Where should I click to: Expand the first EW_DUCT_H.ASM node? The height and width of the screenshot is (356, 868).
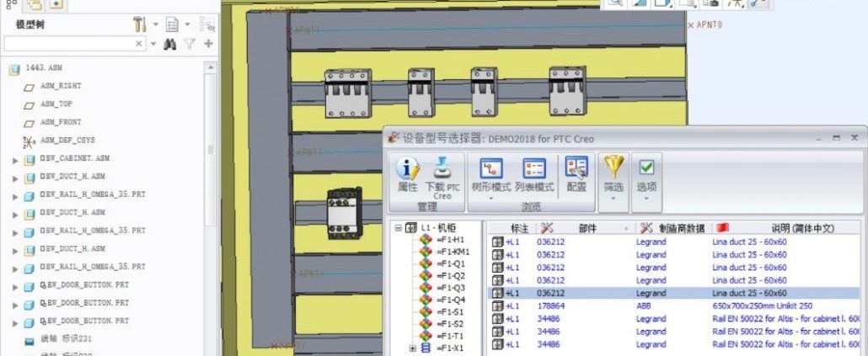pos(15,178)
